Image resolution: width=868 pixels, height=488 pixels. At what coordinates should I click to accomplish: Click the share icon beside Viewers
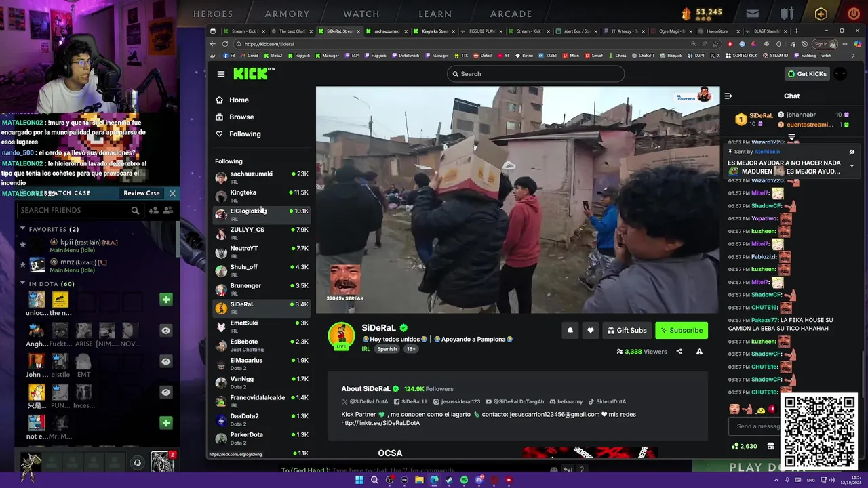pos(679,352)
